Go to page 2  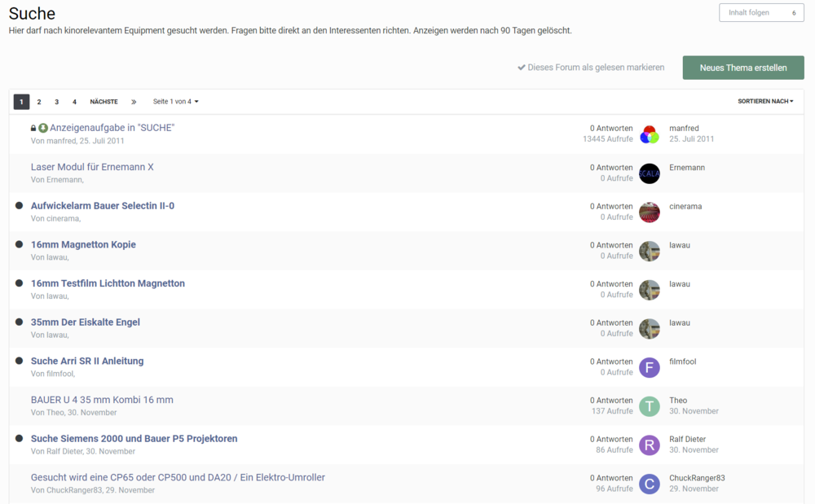[39, 102]
